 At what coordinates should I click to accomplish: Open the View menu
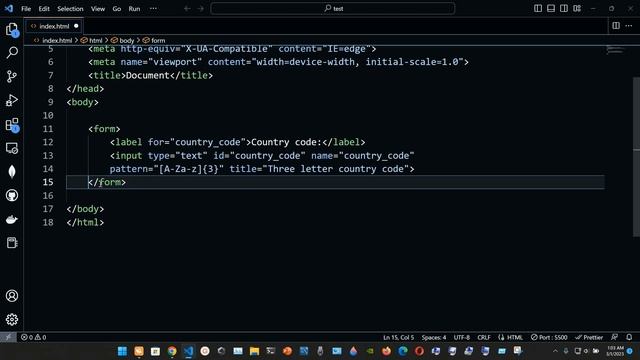[98, 9]
